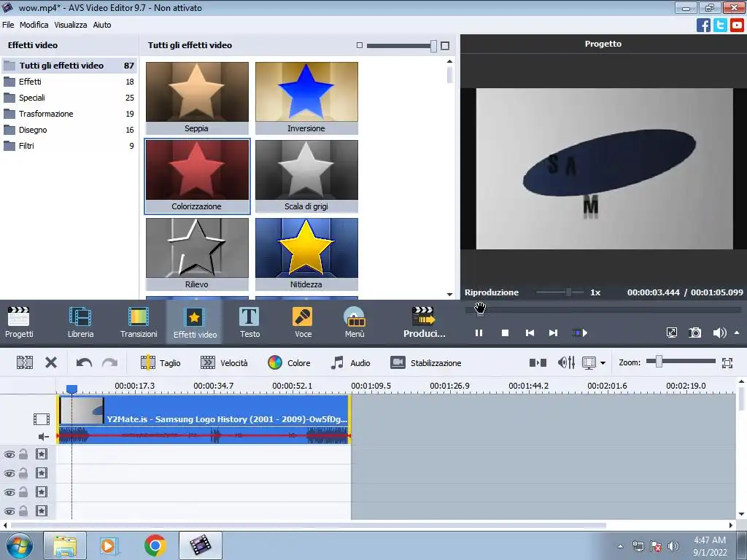Open the Menù disc menu tool
Viewport: 747px width, 560px height.
[355, 322]
